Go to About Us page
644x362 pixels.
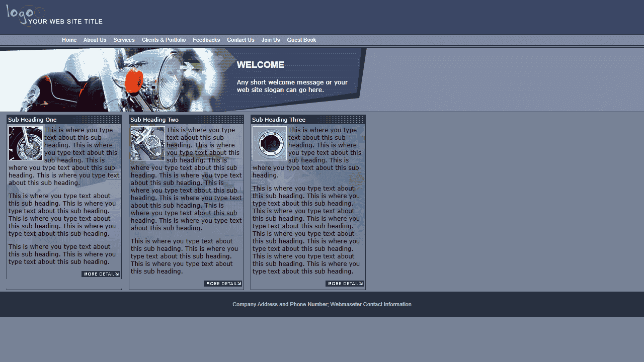coord(95,40)
